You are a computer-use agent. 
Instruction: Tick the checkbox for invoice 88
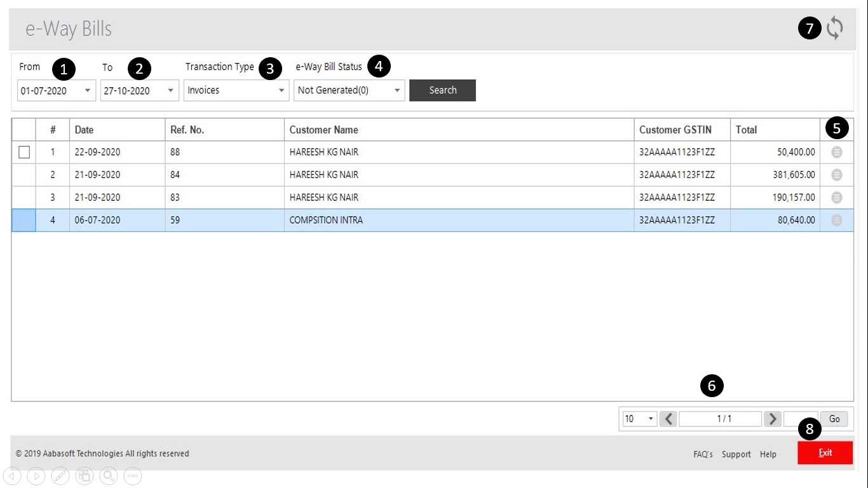[x=24, y=152]
